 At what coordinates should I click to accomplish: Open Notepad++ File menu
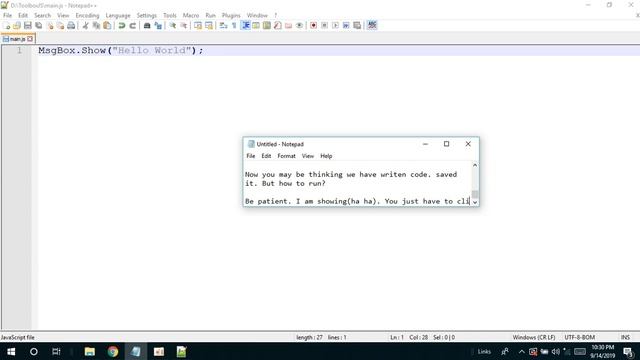pyautogui.click(x=7, y=16)
